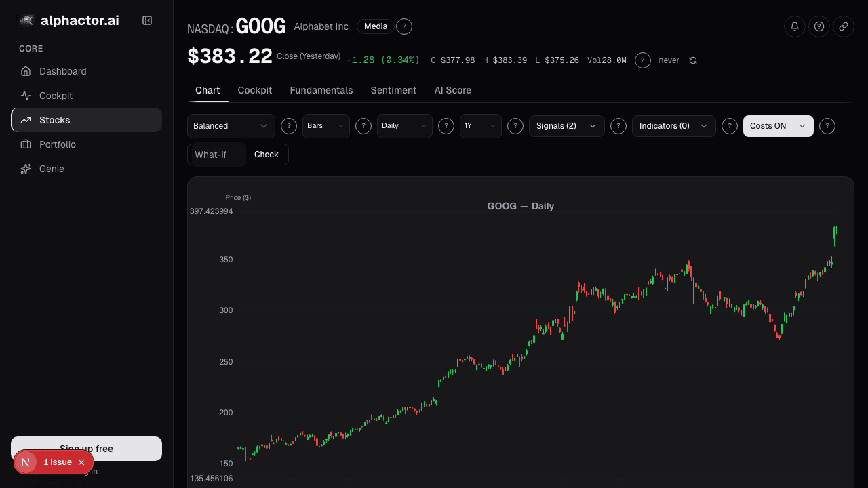868x488 pixels.
Task: Click the open price $377.98
Action: tap(458, 60)
